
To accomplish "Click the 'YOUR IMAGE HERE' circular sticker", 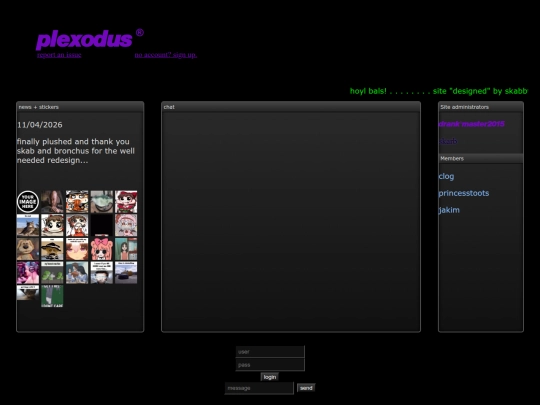I will click(28, 201).
